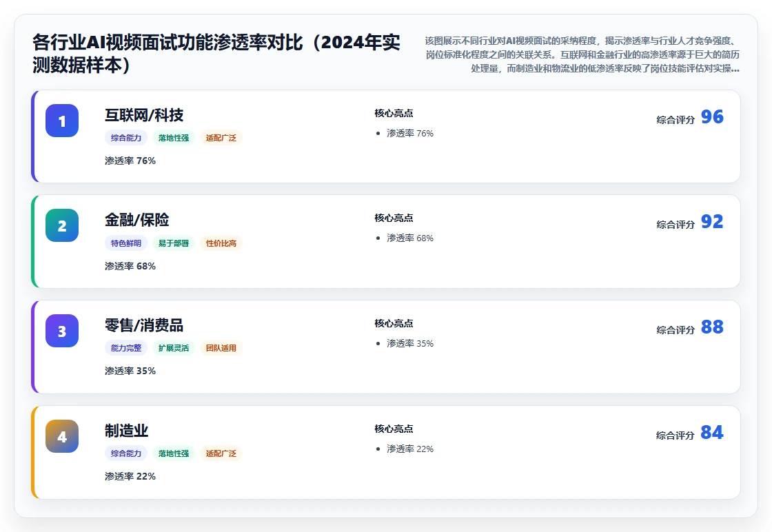
Task: Click the bold 渗透率 68% text
Action: point(130,266)
